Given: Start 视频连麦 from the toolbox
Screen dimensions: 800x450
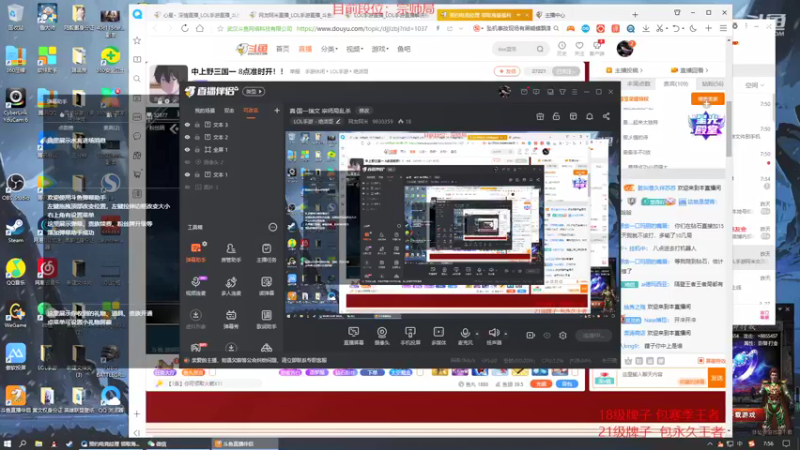Looking at the screenshot, I should tap(196, 286).
